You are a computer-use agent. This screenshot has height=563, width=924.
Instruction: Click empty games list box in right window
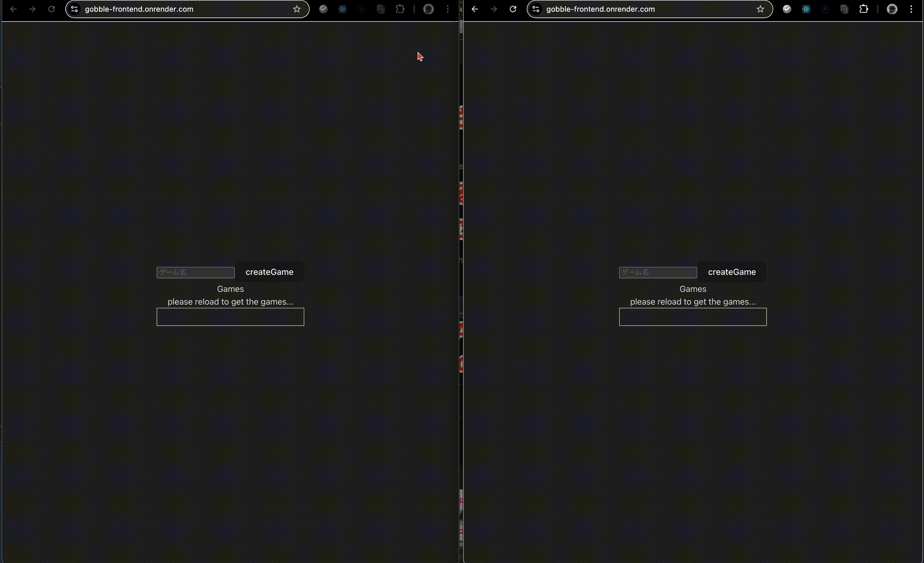[x=693, y=317]
